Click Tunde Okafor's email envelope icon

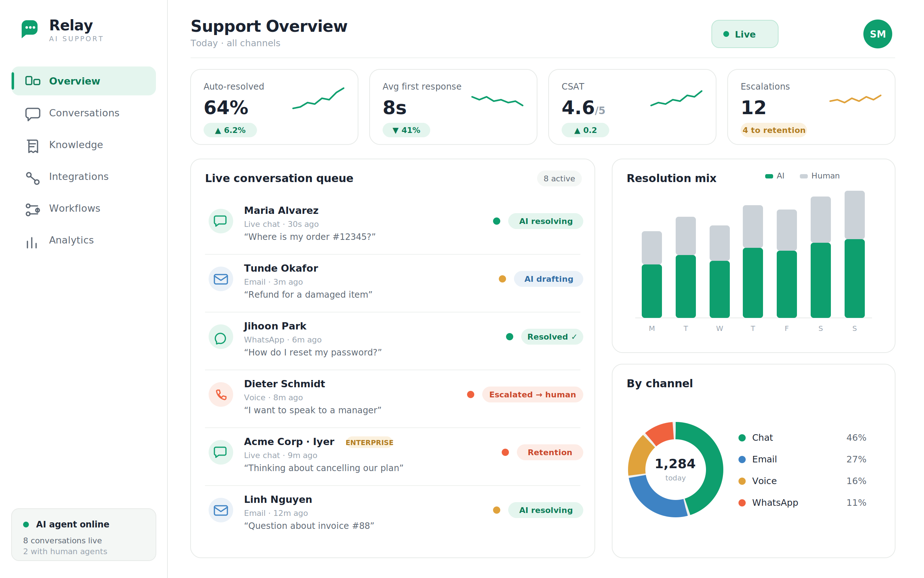click(x=221, y=279)
